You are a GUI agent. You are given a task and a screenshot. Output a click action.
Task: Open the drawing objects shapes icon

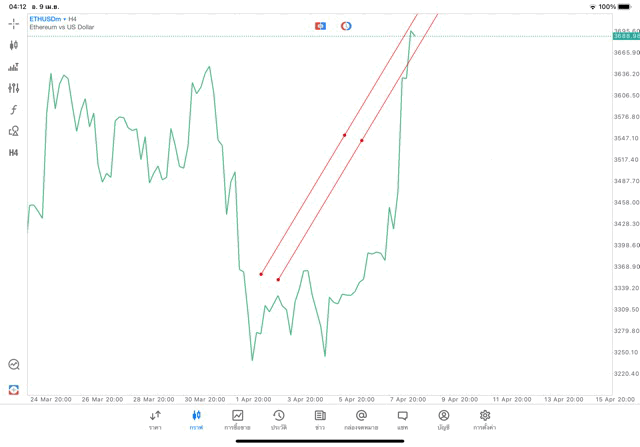pyautogui.click(x=14, y=131)
